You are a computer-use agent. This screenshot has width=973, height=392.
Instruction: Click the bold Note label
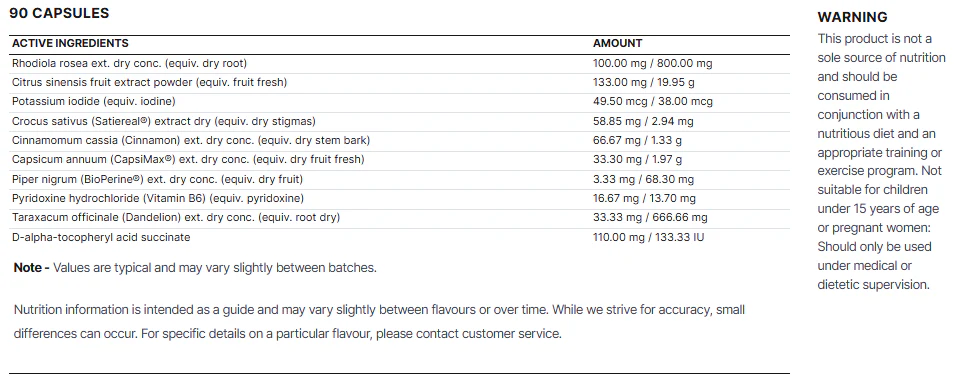[31, 268]
